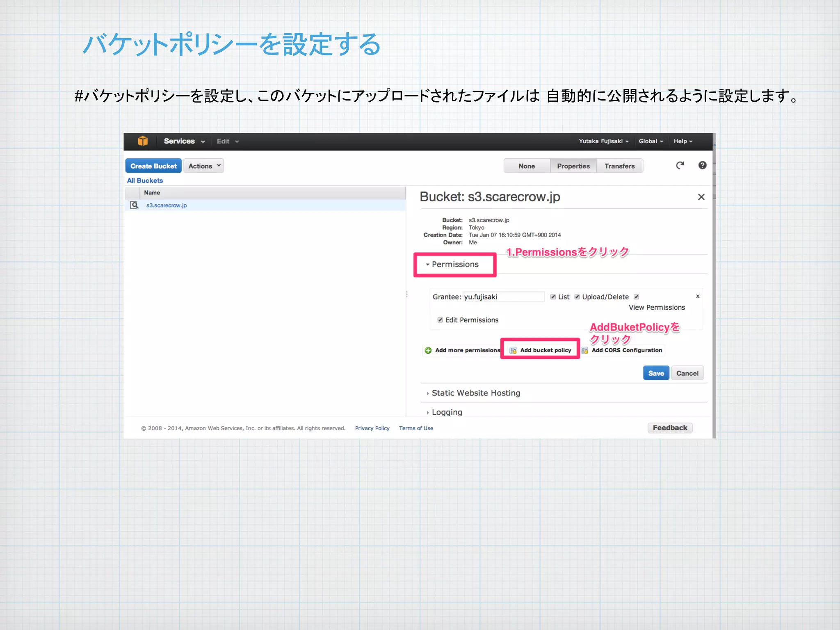Viewport: 840px width, 630px height.
Task: Expand the Static Website Hosting section
Action: (473, 393)
